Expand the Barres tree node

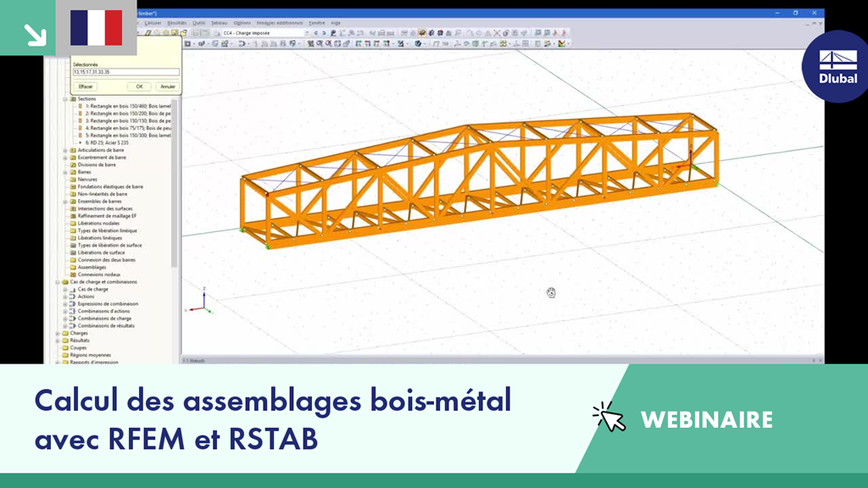click(65, 172)
